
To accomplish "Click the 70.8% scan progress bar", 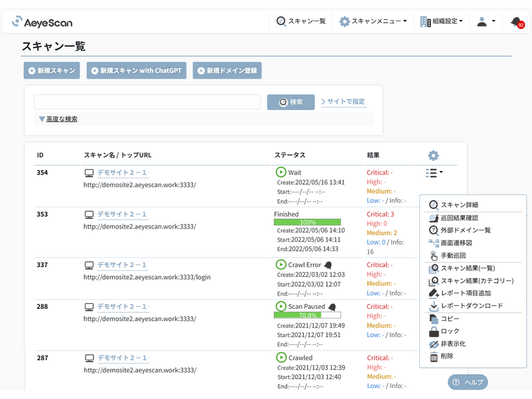I will [307, 315].
